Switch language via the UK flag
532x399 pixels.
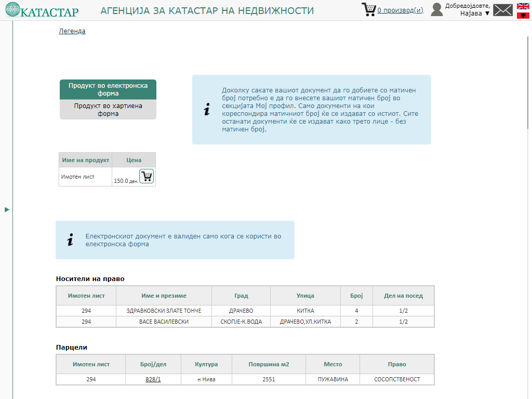point(523,6)
